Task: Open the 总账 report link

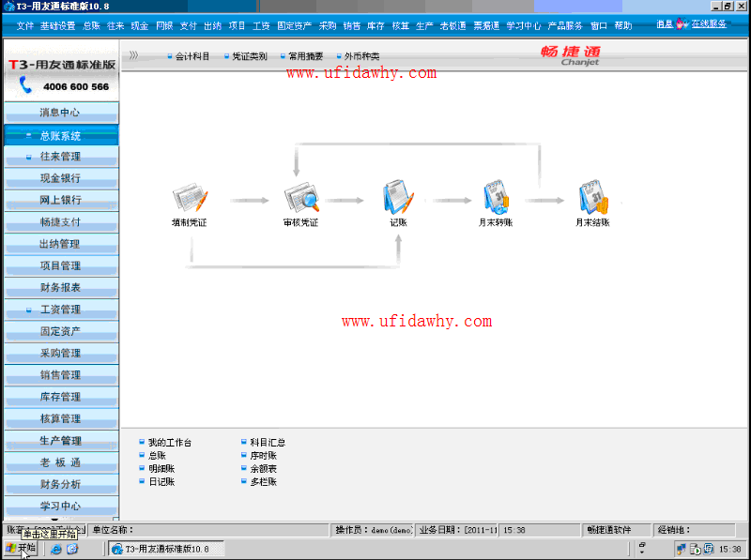Action: click(157, 456)
